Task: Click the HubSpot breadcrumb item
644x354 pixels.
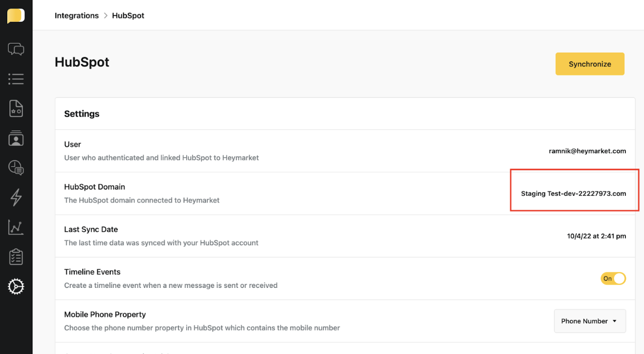Action: pyautogui.click(x=128, y=16)
